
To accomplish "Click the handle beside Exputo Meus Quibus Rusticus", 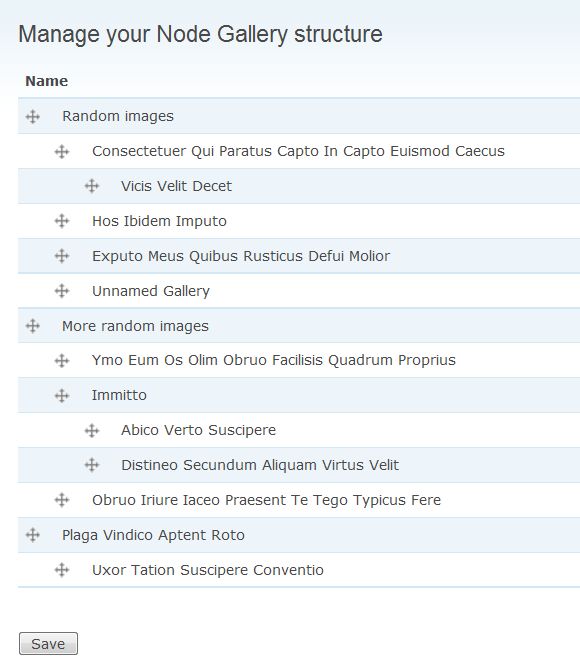I will 62,256.
